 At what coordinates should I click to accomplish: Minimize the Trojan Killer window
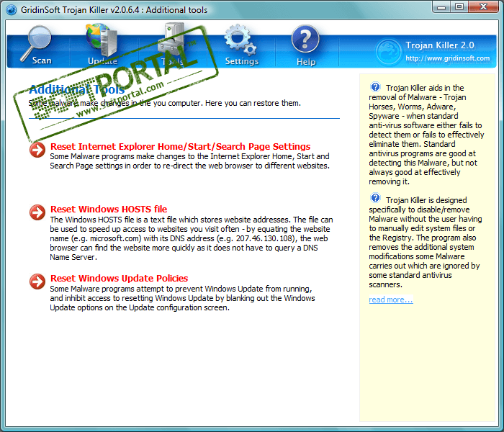441,7
